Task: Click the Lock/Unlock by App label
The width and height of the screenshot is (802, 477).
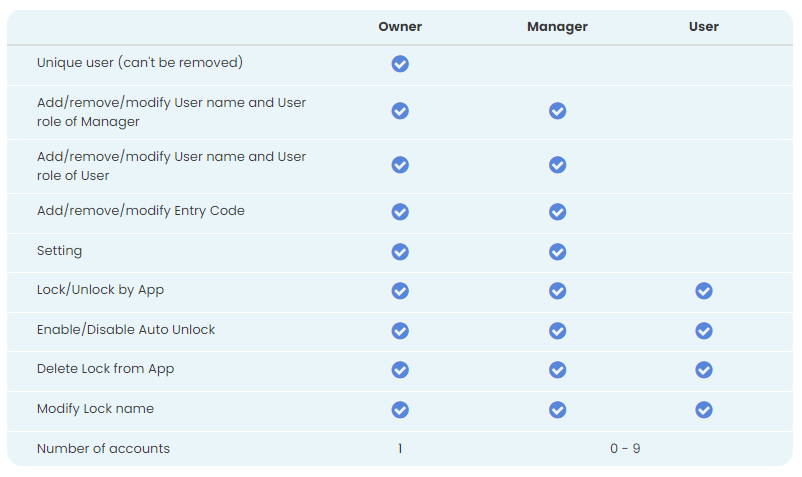Action: point(100,290)
